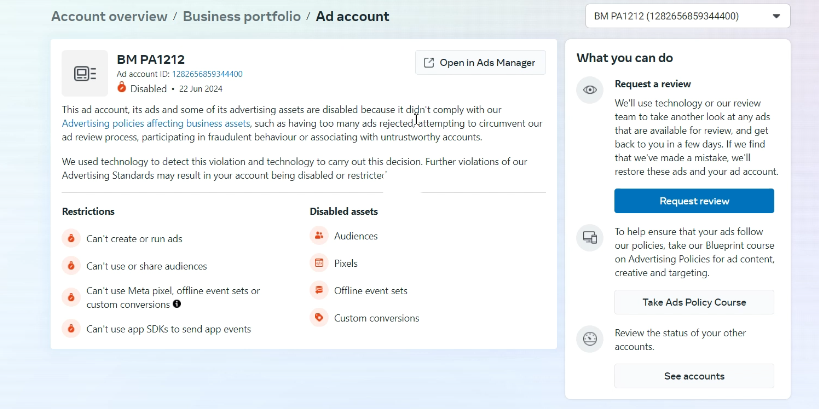Click the See accounts button
Viewport: 819px width, 409px height.
point(693,376)
